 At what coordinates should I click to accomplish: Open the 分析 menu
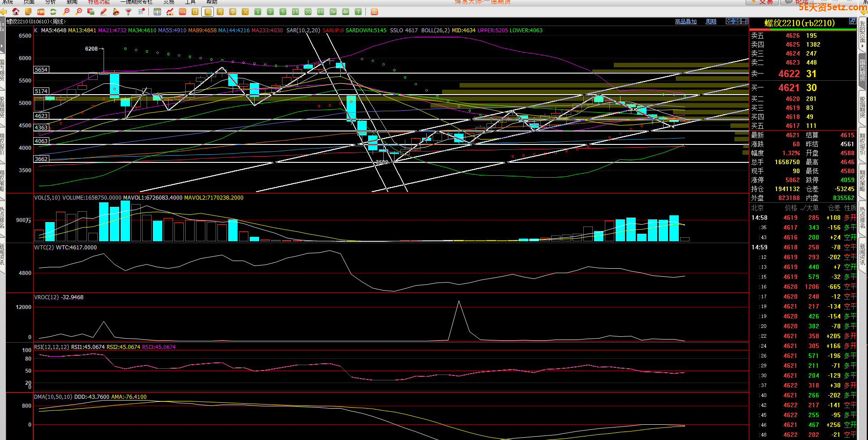coord(51,2)
